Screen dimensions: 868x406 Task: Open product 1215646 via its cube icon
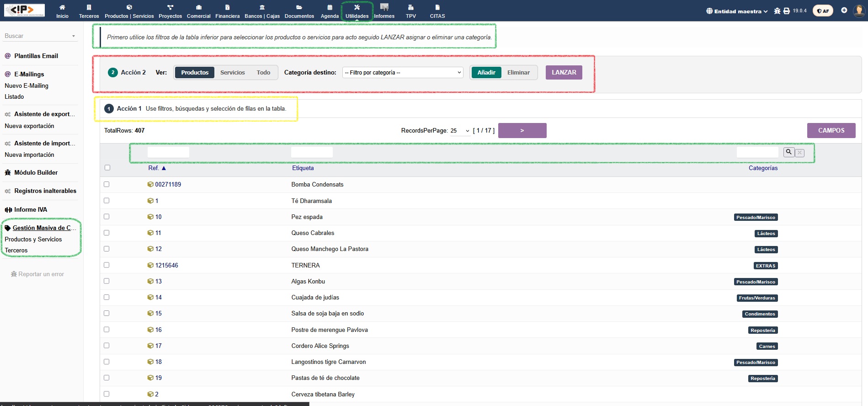[150, 265]
